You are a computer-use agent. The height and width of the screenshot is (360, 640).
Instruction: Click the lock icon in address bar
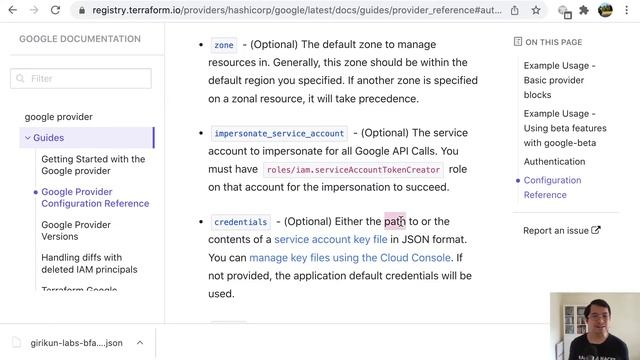coord(82,10)
